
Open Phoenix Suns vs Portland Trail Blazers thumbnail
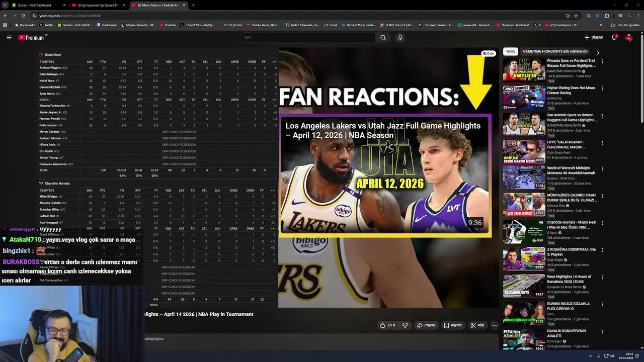click(524, 70)
